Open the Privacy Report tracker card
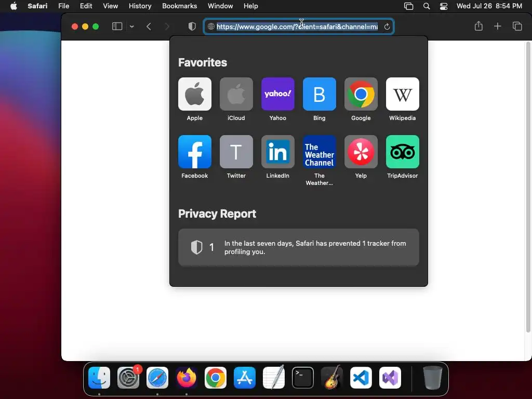532x399 pixels. 299,247
